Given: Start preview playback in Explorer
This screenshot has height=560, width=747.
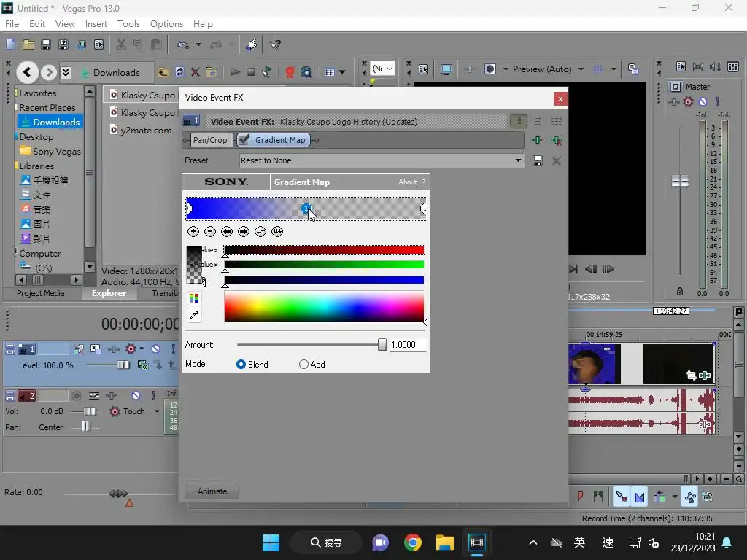Looking at the screenshot, I should pos(235,72).
